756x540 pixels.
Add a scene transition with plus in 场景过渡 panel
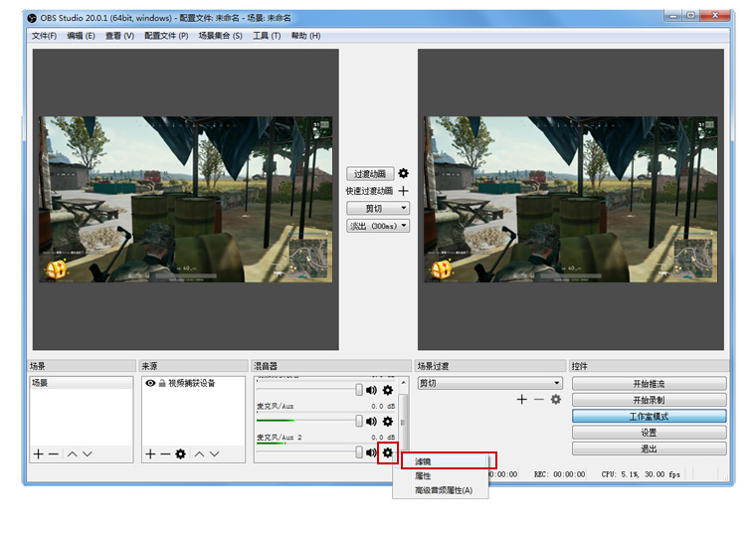521,400
